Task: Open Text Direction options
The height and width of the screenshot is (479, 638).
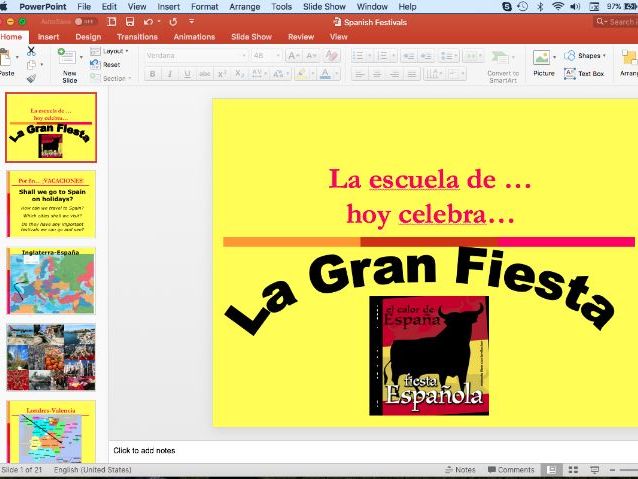Action: tap(433, 74)
